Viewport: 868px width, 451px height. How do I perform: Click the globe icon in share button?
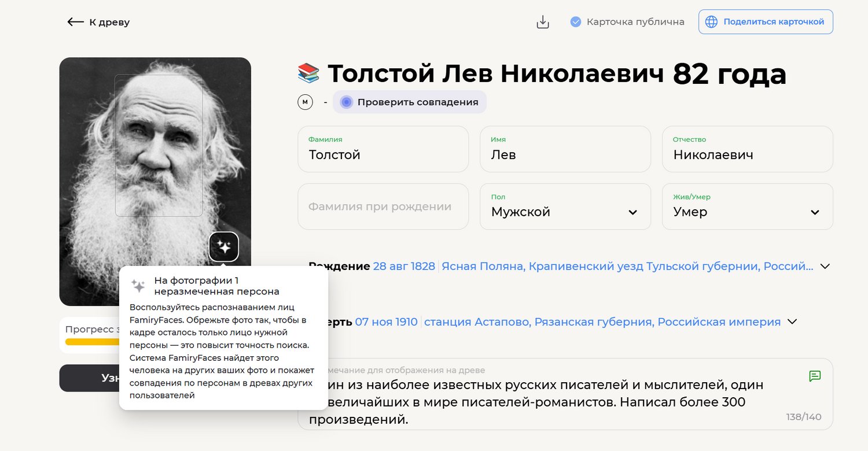click(711, 22)
